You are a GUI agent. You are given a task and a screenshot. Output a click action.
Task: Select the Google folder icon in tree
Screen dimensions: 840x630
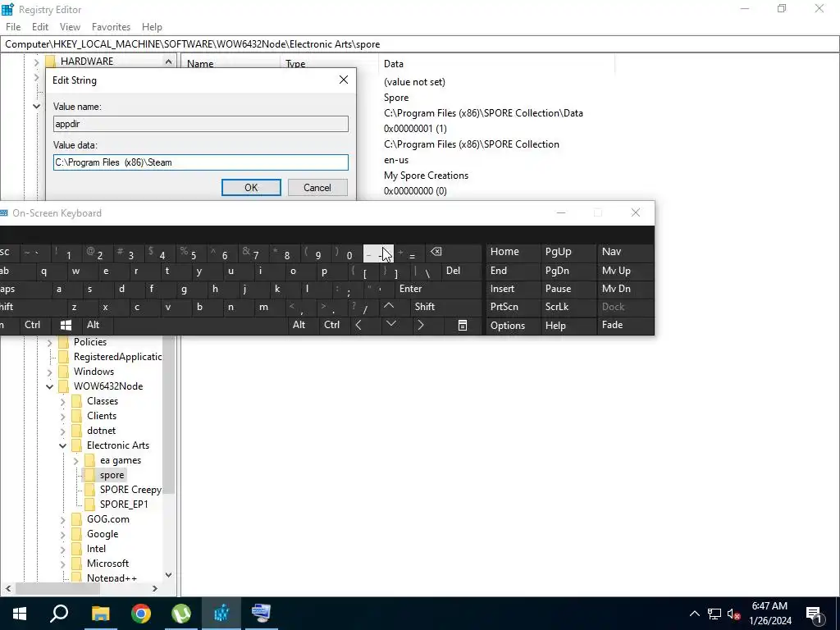(x=76, y=534)
